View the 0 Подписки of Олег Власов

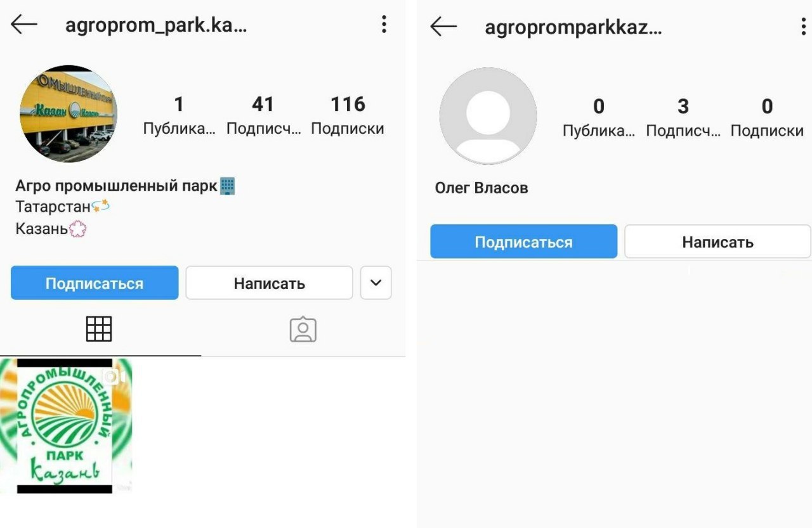click(767, 118)
